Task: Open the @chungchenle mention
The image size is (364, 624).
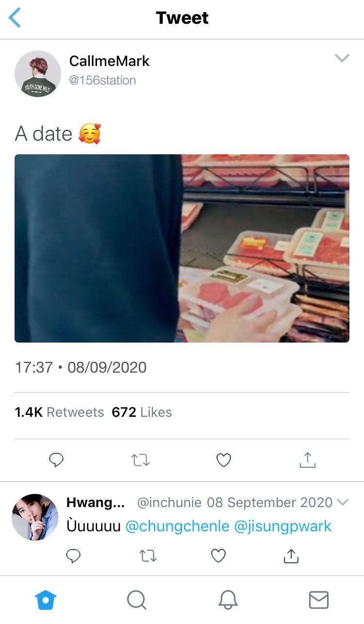Action: coord(177,526)
